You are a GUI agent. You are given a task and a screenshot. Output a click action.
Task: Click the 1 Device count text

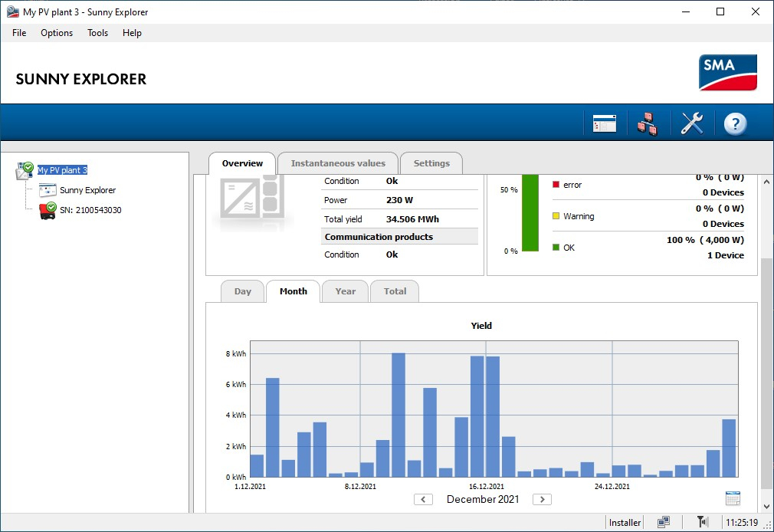(725, 255)
